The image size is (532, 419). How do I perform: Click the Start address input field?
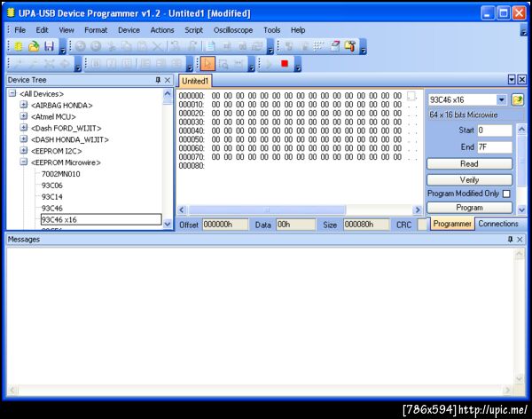(495, 130)
